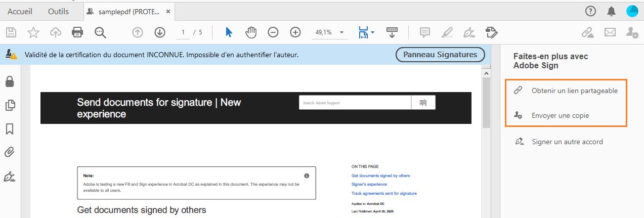The height and width of the screenshot is (218, 644).
Task: Add the document to starred favorites
Action: (x=33, y=32)
